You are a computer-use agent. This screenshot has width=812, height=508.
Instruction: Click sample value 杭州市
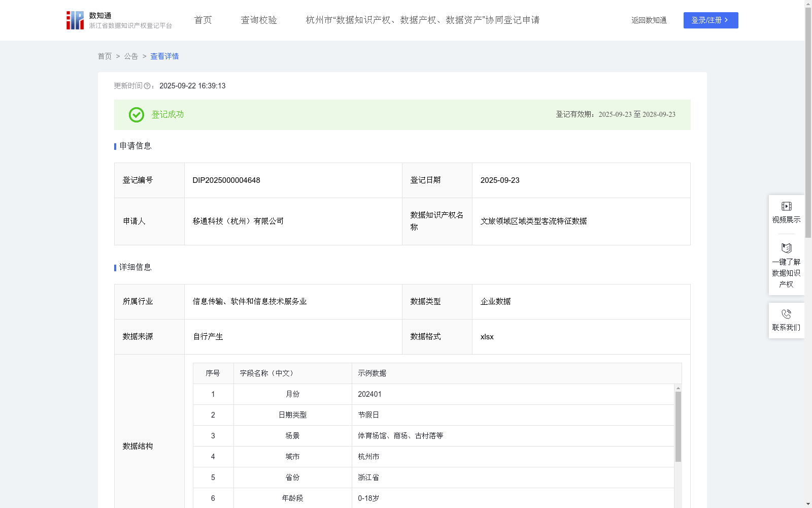click(368, 457)
